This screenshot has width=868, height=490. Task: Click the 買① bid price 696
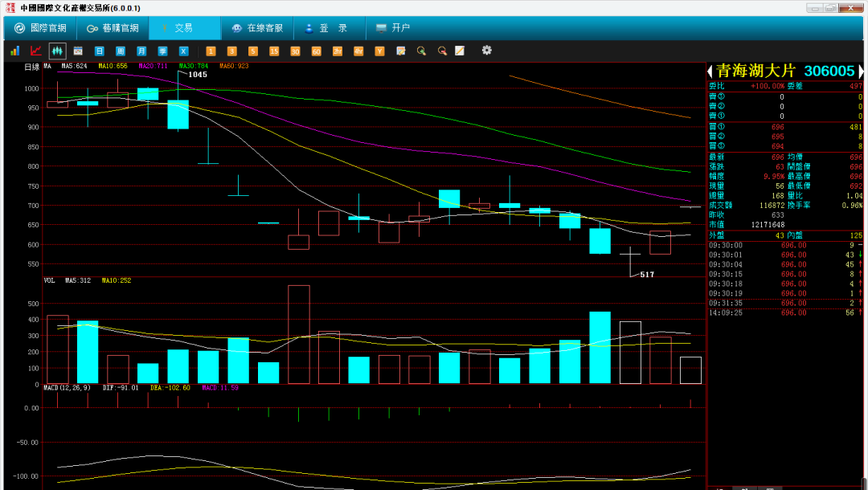(x=778, y=127)
